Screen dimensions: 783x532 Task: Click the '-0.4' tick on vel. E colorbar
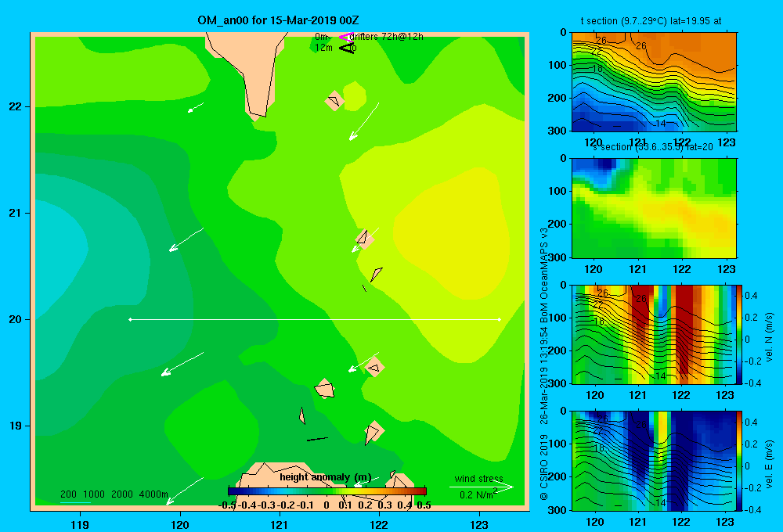coord(752,509)
